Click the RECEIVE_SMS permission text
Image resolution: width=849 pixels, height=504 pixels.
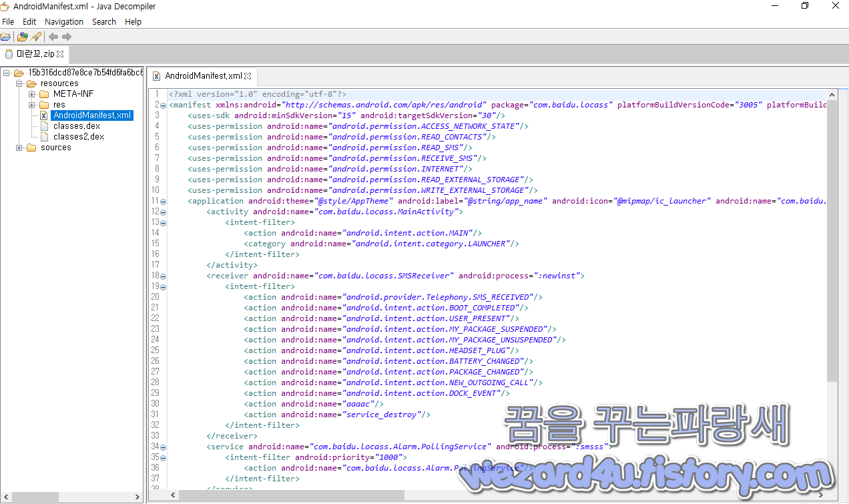pyautogui.click(x=404, y=158)
